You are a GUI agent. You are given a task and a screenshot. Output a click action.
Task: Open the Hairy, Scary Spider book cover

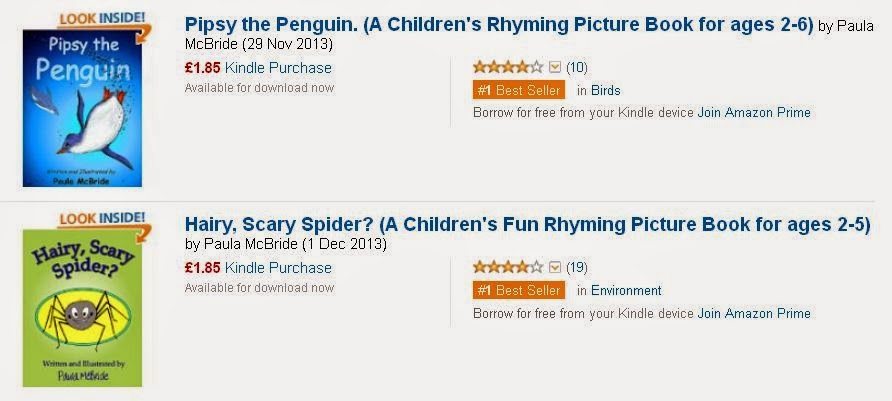(83, 307)
